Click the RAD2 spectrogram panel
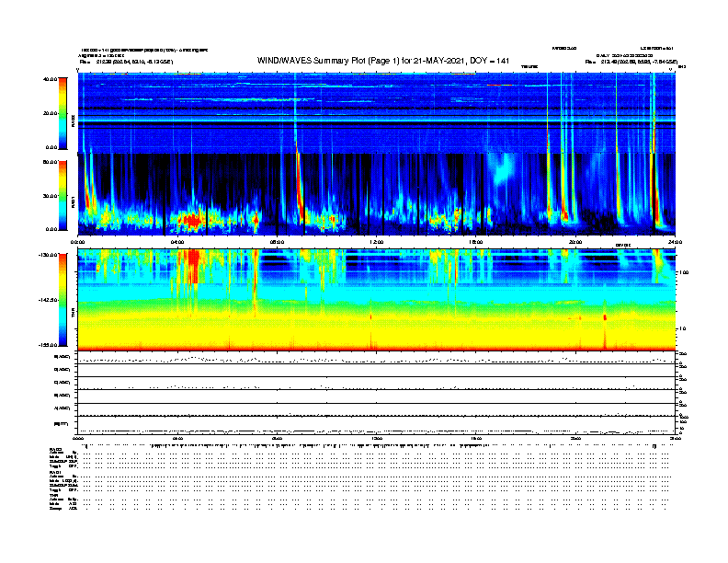Image resolution: width=728 pixels, height=563 pixels. coord(376,112)
